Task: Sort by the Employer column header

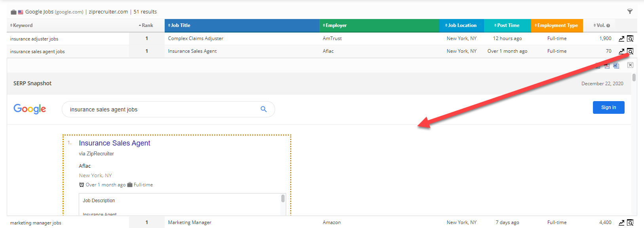Action: (336, 25)
